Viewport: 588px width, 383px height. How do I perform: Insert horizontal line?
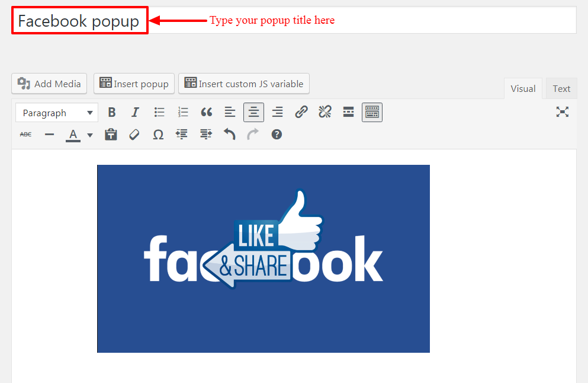tap(49, 135)
